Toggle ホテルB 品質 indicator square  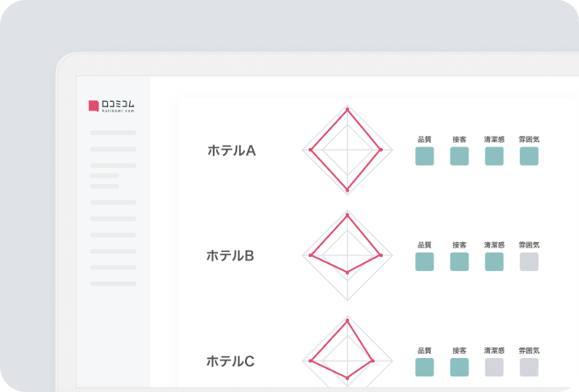(425, 261)
